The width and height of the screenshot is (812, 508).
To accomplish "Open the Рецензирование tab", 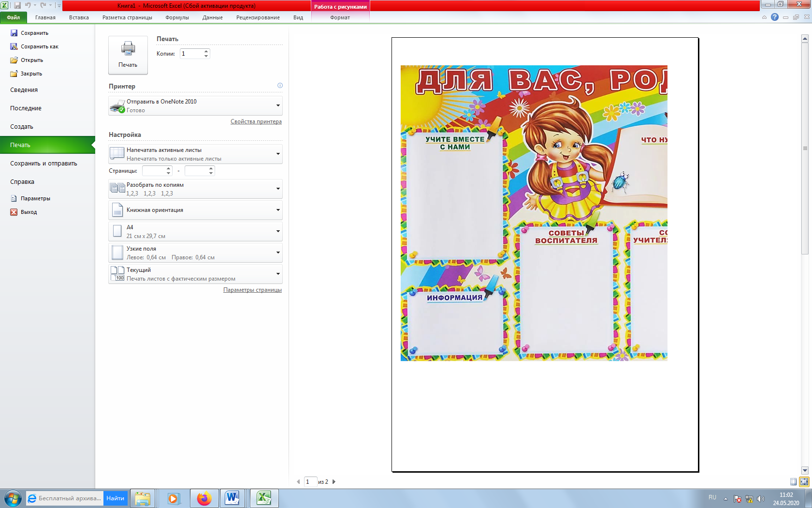I will 258,17.
